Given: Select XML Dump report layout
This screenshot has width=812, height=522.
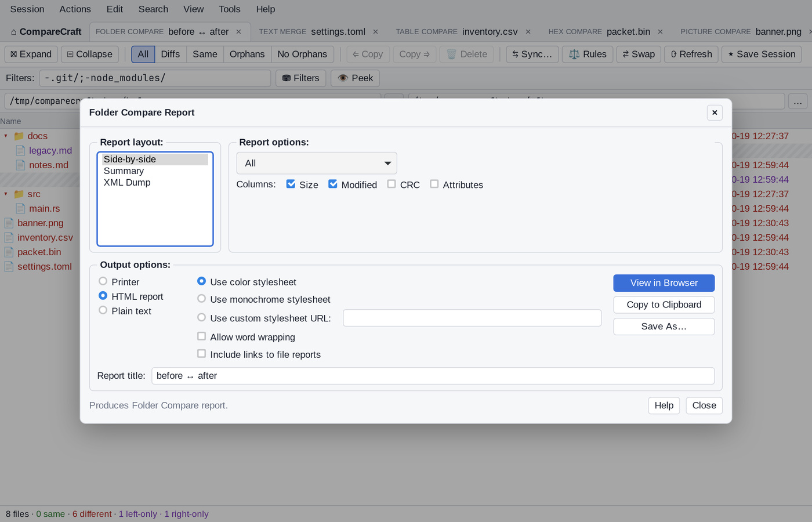Looking at the screenshot, I should click(x=155, y=183).
